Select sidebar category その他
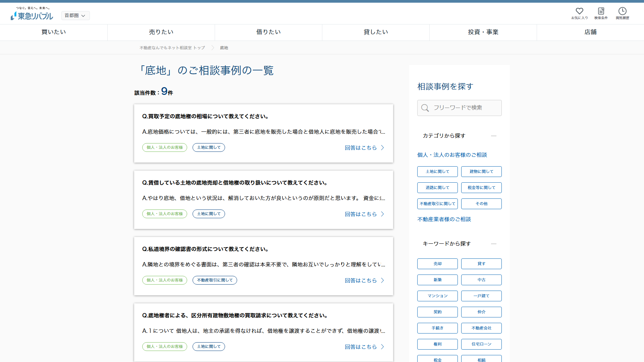 pyautogui.click(x=481, y=204)
